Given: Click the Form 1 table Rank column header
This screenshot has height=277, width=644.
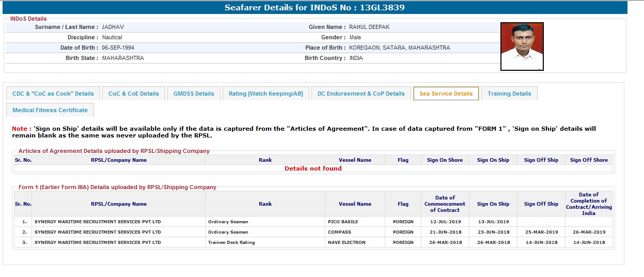Looking at the screenshot, I should tap(265, 204).
